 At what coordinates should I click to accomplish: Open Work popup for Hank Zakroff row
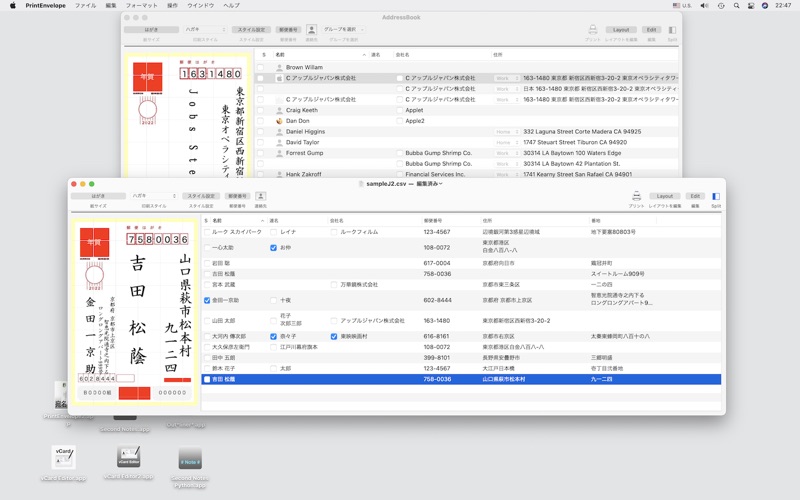coord(507,174)
